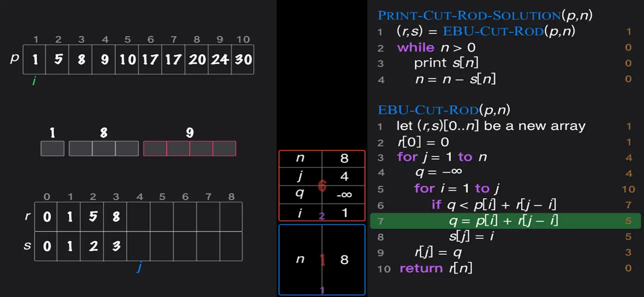The height and width of the screenshot is (297, 644).
Task: Select price 30 in the p array
Action: tap(242, 59)
